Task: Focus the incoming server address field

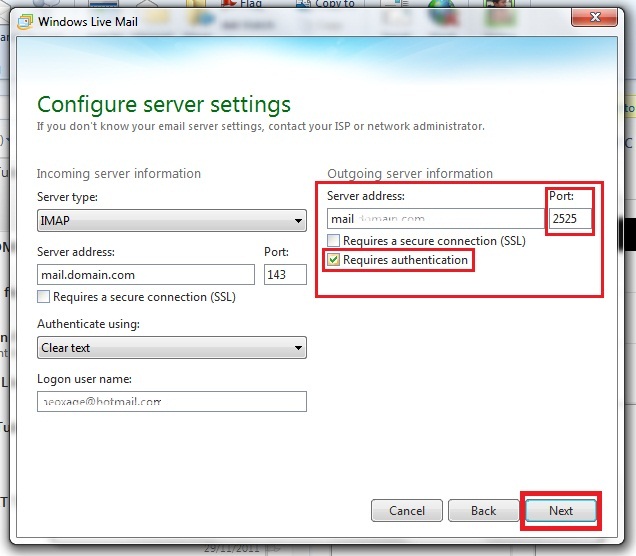Action: [146, 275]
